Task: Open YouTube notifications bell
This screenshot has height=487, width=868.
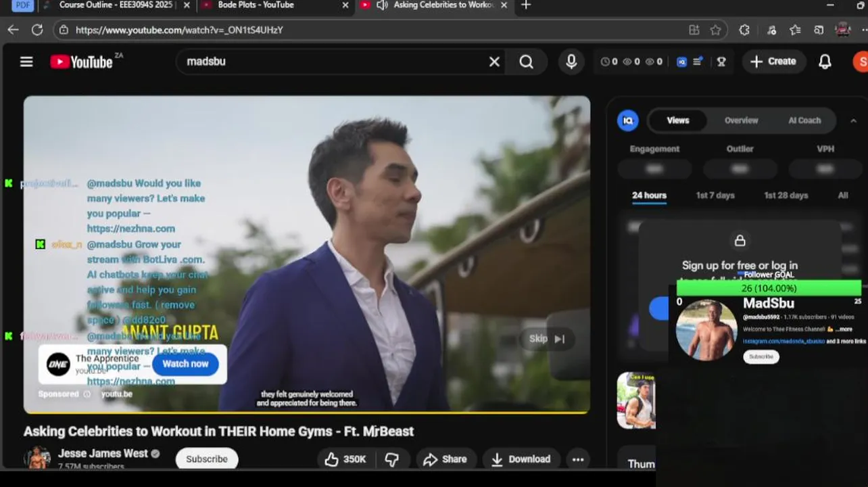Action: [x=825, y=62]
